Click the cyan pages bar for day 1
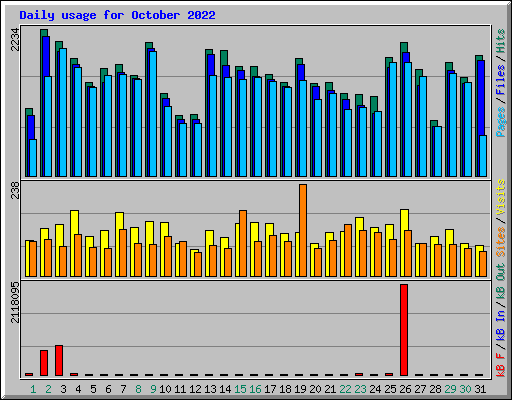 [x=33, y=158]
